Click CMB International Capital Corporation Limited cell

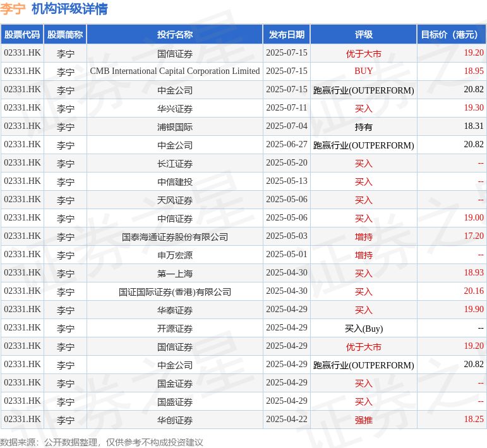tap(175, 71)
